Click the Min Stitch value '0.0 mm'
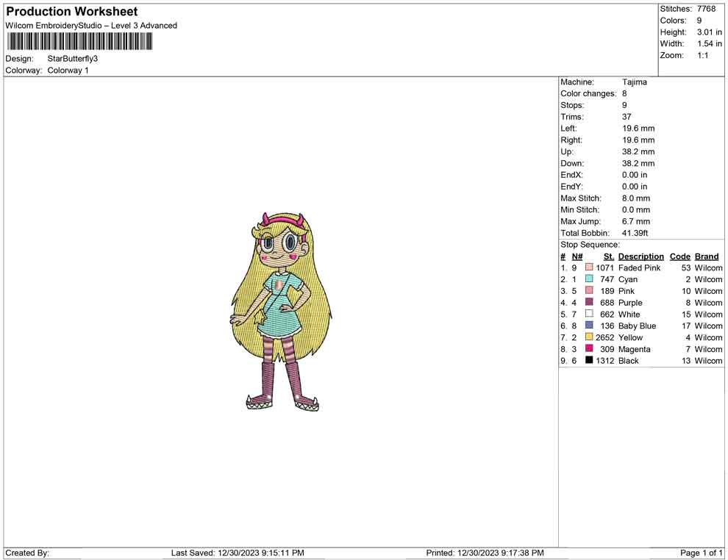The height and width of the screenshot is (560, 728). pos(636,209)
